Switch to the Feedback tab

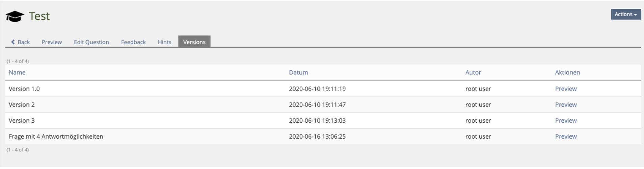[x=133, y=42]
